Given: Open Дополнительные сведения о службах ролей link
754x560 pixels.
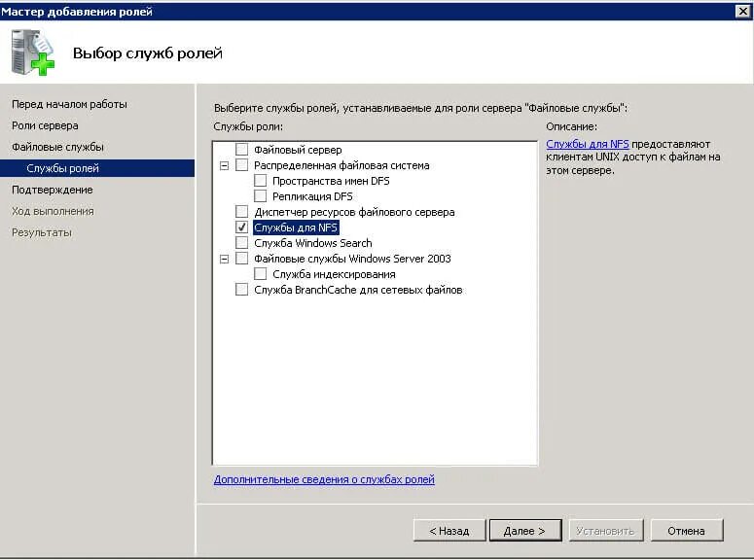Looking at the screenshot, I should click(x=324, y=479).
